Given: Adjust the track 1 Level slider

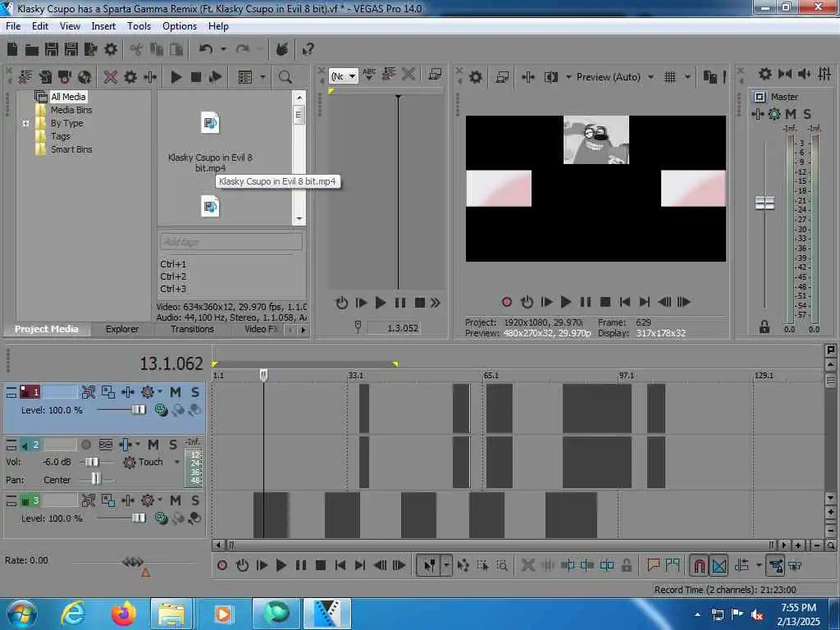Looking at the screenshot, I should [138, 410].
